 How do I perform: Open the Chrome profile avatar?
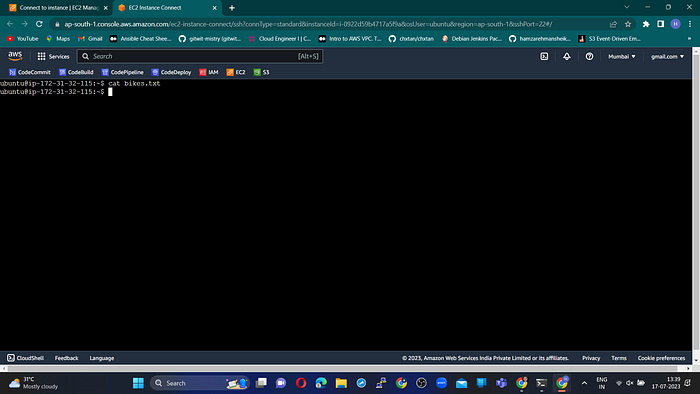(675, 24)
